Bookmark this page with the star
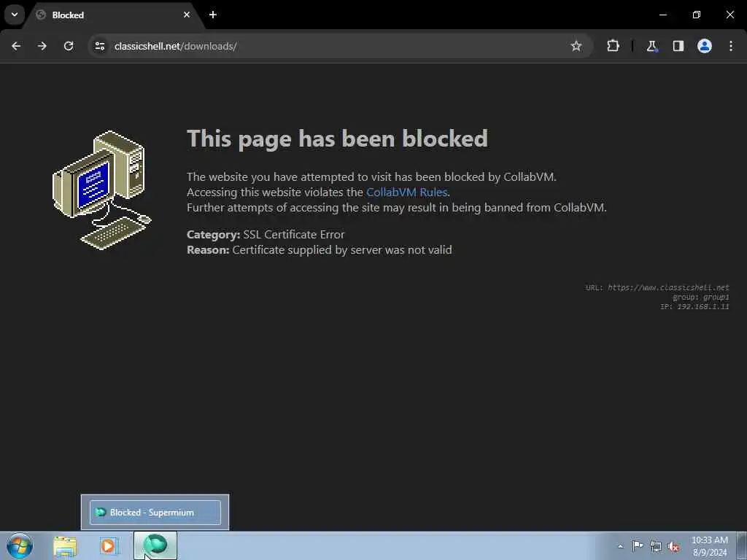 [x=576, y=46]
